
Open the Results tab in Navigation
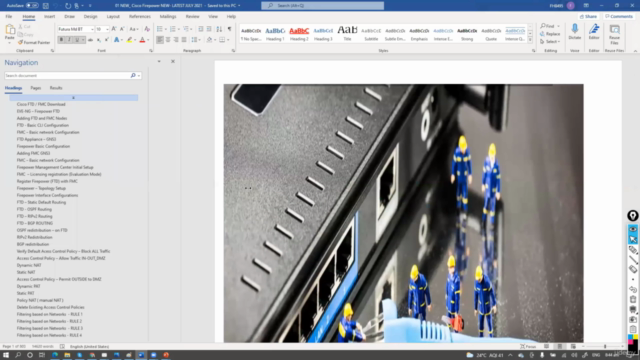coord(56,88)
